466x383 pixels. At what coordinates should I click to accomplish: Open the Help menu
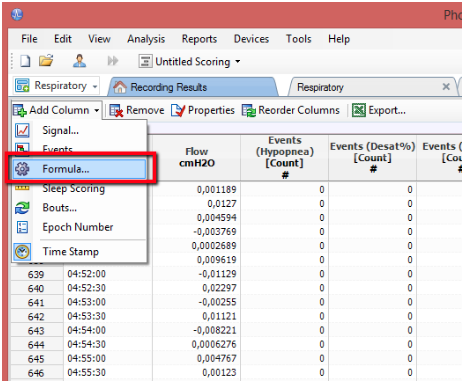[339, 39]
